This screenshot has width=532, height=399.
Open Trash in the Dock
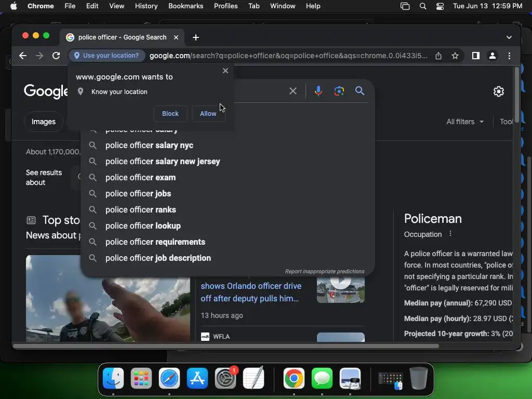[x=419, y=378]
